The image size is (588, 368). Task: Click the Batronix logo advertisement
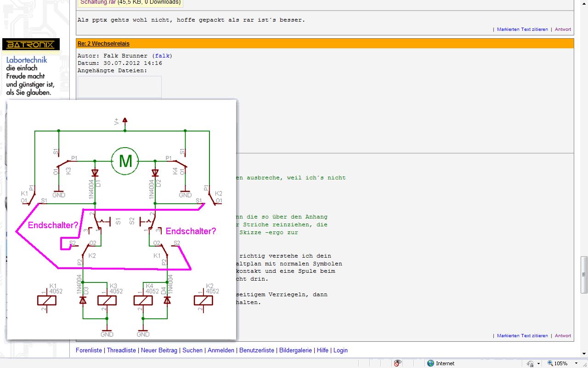(x=31, y=45)
